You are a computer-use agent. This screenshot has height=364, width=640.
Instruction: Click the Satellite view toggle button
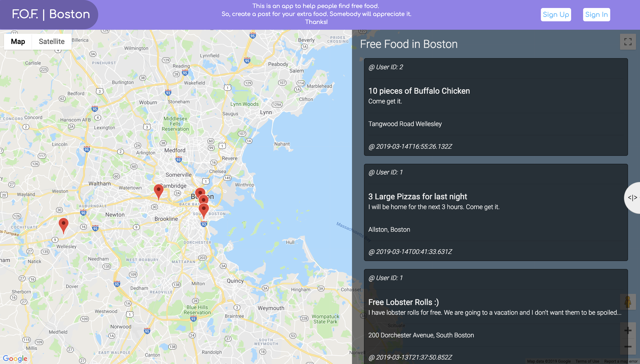pos(51,41)
